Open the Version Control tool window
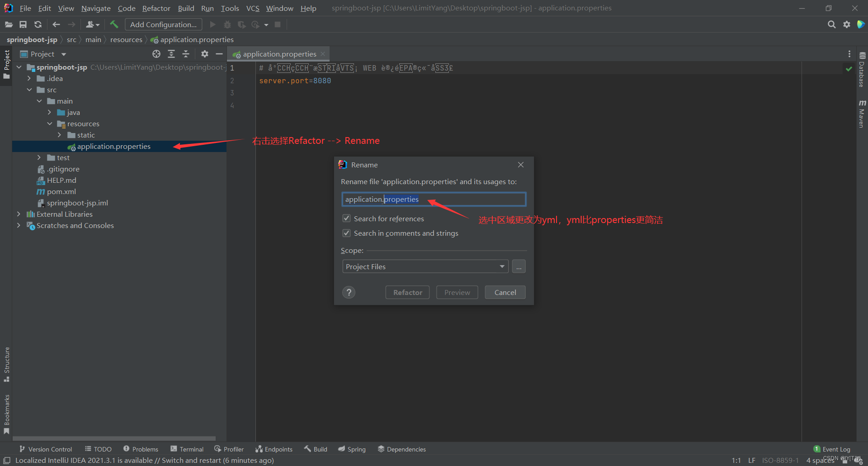The width and height of the screenshot is (868, 466). [x=46, y=449]
